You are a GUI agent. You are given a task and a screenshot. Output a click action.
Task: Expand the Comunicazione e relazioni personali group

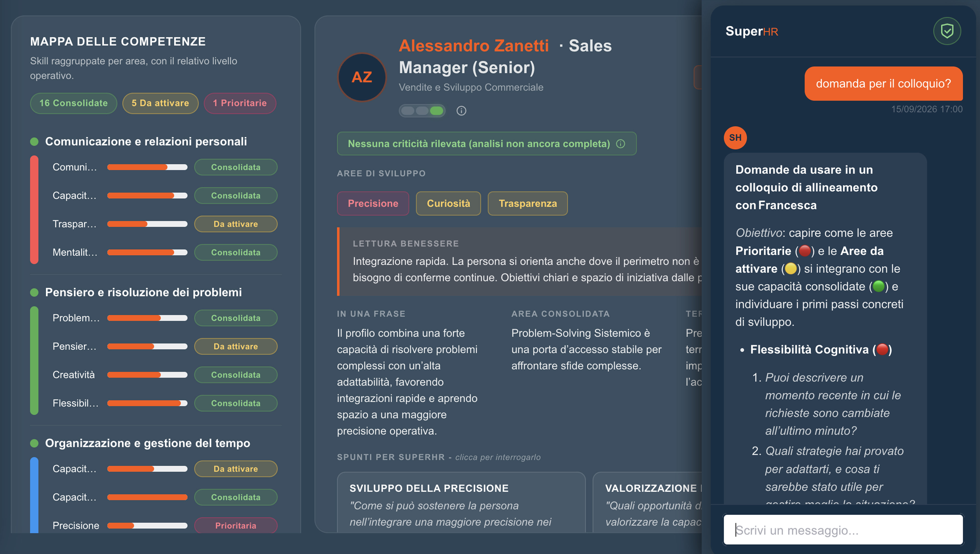[146, 142]
